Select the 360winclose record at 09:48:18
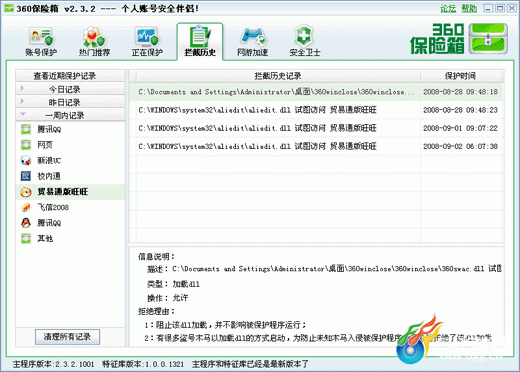This screenshot has width=520, height=372. (x=316, y=92)
